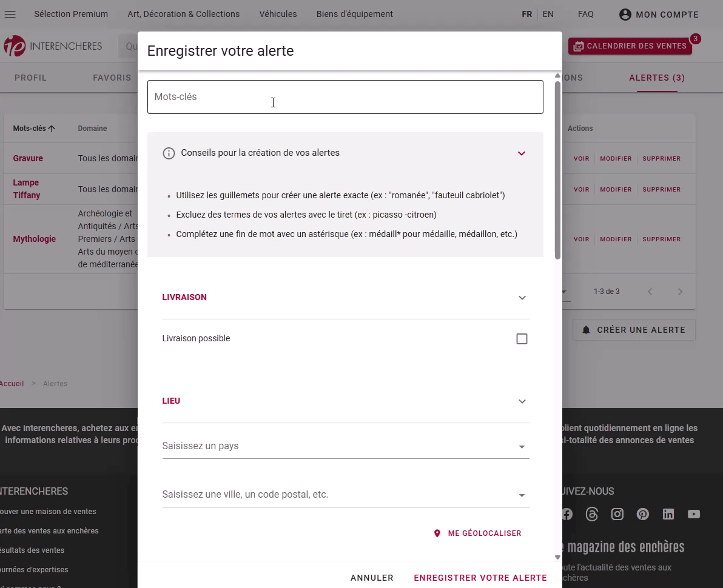Click Enregistrer votre alerte button

[x=480, y=578]
